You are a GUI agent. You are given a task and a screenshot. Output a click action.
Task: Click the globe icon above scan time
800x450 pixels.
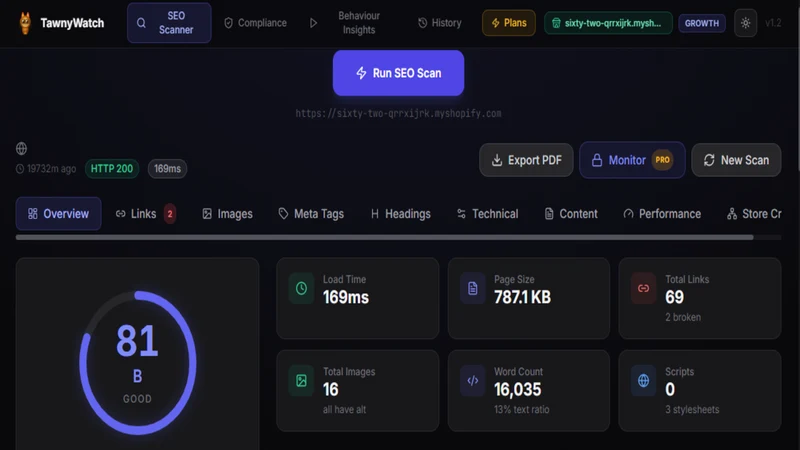tap(21, 148)
